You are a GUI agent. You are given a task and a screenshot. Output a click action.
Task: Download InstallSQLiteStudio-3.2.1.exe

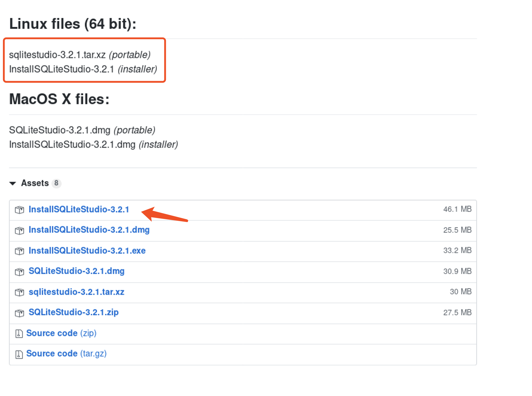coord(87,250)
